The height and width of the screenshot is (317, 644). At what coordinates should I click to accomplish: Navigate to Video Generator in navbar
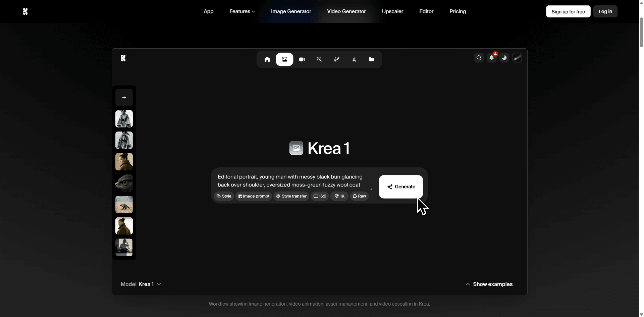(346, 11)
